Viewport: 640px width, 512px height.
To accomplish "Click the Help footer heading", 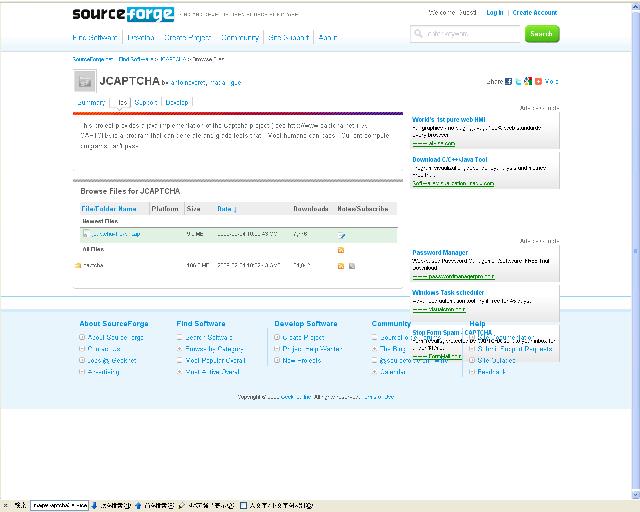I will [x=477, y=323].
